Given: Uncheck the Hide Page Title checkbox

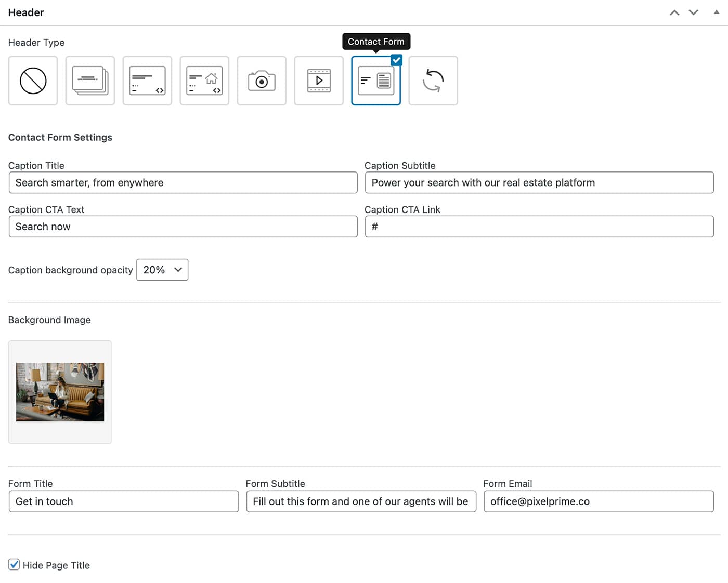Looking at the screenshot, I should click(x=14, y=565).
